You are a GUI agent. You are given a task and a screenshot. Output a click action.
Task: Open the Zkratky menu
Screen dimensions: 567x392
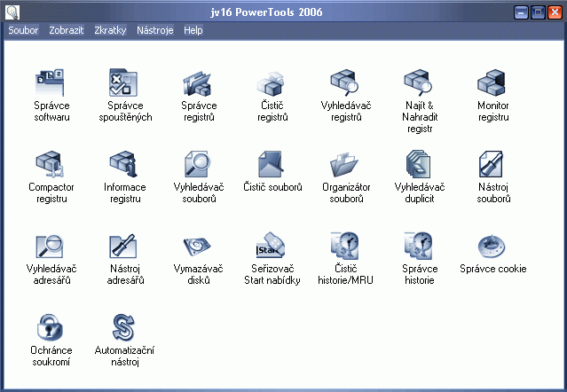(x=110, y=30)
